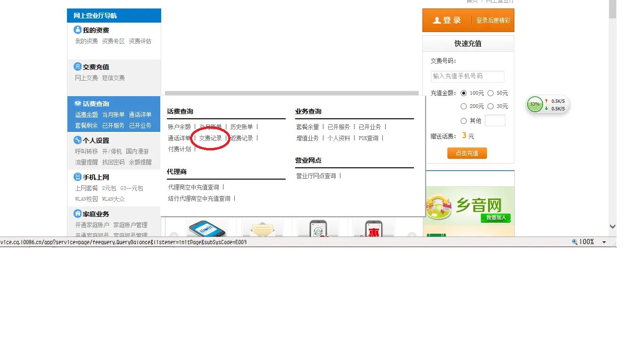Select 交费记录 in the flyout menu
The width and height of the screenshot is (644, 362).
[210, 138]
